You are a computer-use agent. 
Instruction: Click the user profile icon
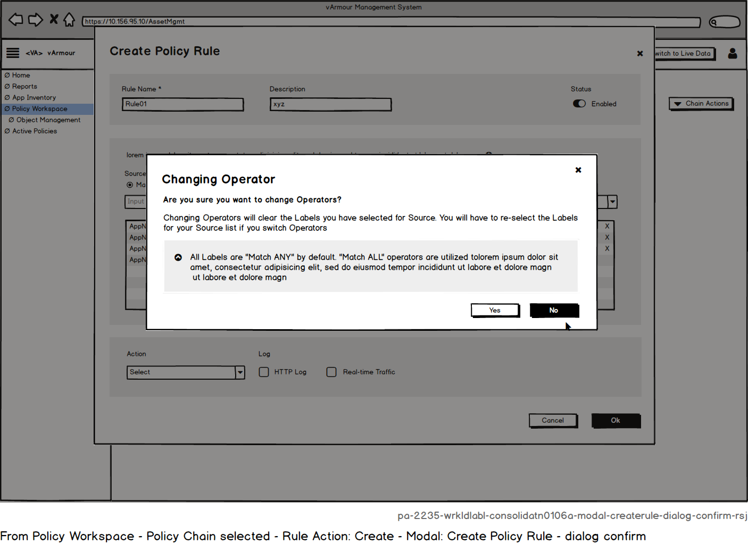click(733, 53)
